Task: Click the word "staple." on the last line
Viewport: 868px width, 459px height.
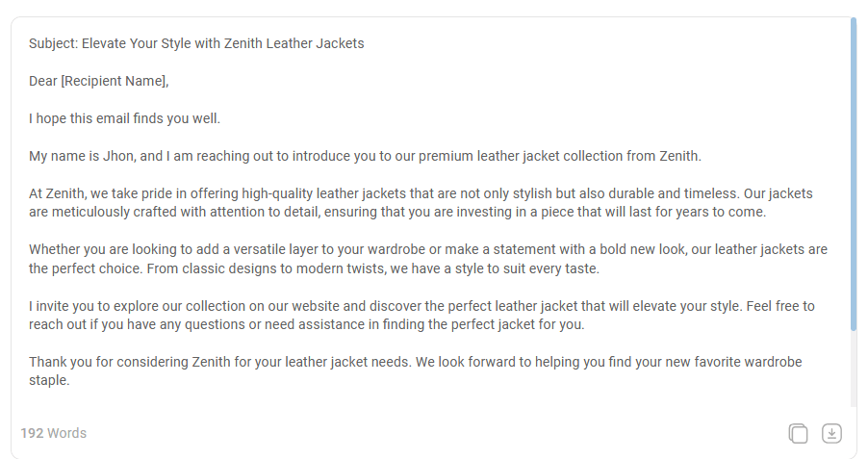Action: point(49,381)
